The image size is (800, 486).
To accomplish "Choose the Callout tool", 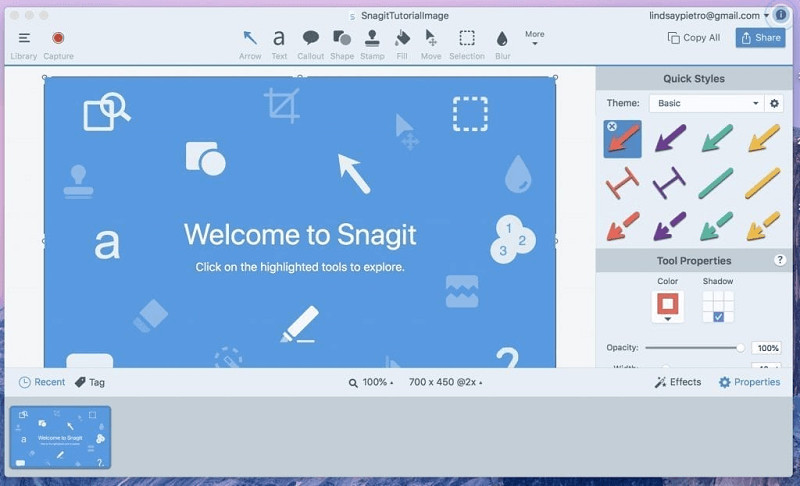I will [x=311, y=40].
